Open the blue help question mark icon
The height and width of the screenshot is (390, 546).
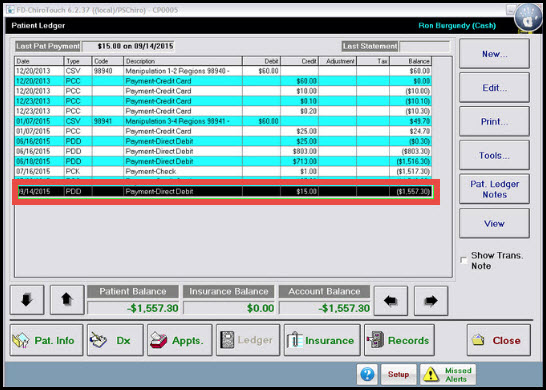point(367,374)
